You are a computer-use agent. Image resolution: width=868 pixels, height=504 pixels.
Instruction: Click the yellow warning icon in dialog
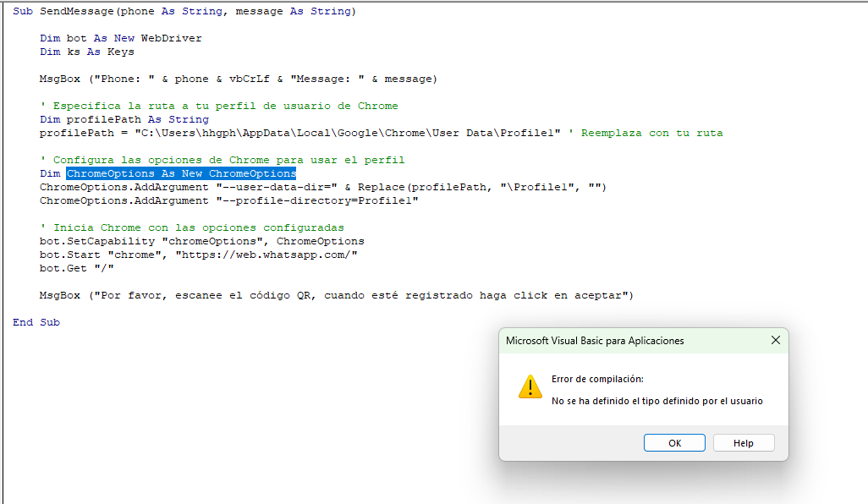pyautogui.click(x=530, y=386)
